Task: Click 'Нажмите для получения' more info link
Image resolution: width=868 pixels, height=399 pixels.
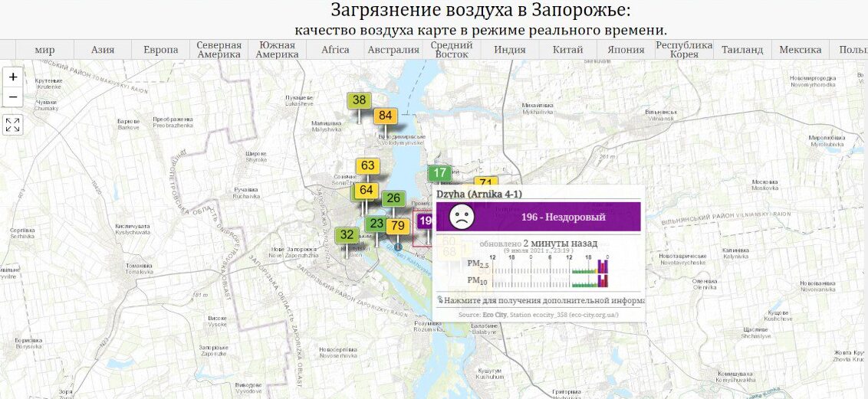Action: (541, 301)
